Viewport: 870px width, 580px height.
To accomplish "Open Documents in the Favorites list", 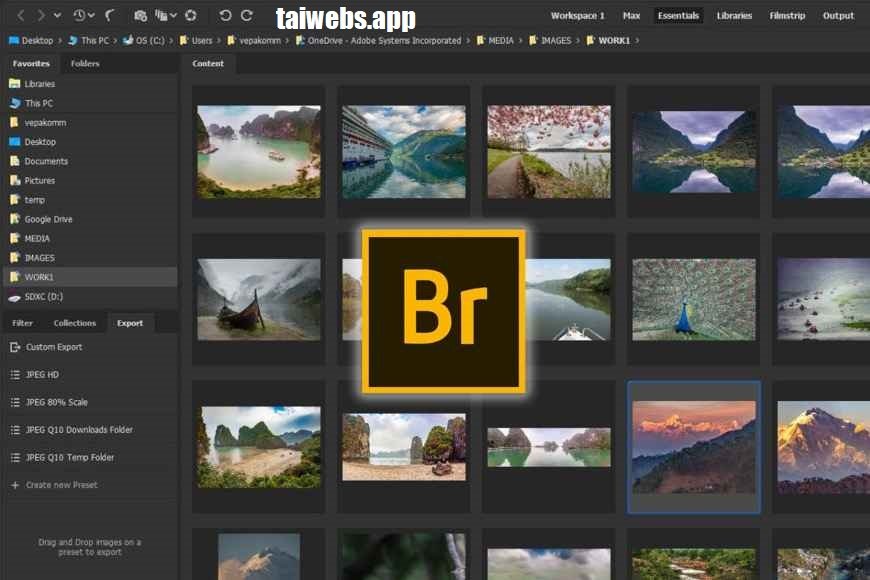I will 90,162.
